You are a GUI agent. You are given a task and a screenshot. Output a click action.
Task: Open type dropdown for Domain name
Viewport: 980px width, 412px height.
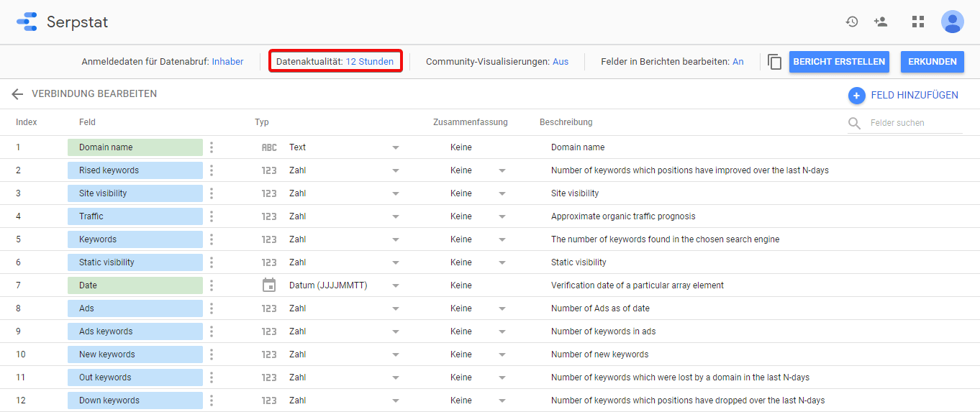click(396, 147)
